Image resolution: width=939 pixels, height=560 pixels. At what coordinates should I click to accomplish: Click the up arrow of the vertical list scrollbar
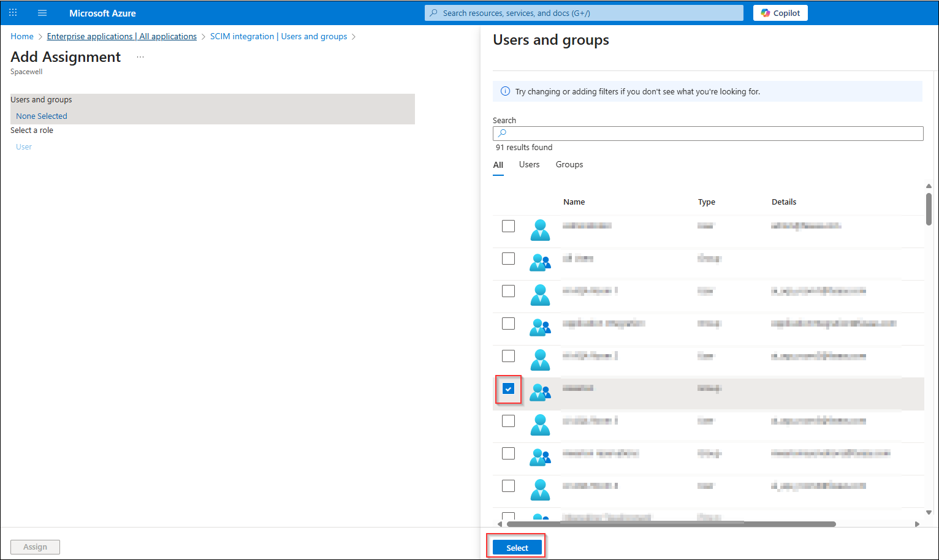[x=929, y=186]
